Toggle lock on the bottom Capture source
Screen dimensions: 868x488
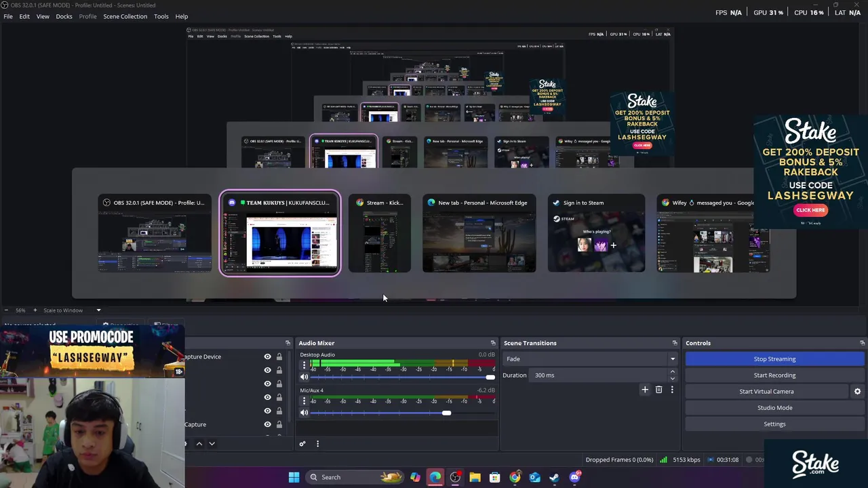(279, 424)
